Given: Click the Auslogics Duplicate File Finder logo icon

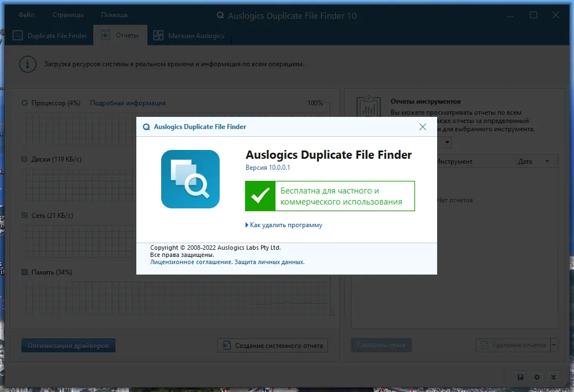Looking at the screenshot, I should pos(190,179).
